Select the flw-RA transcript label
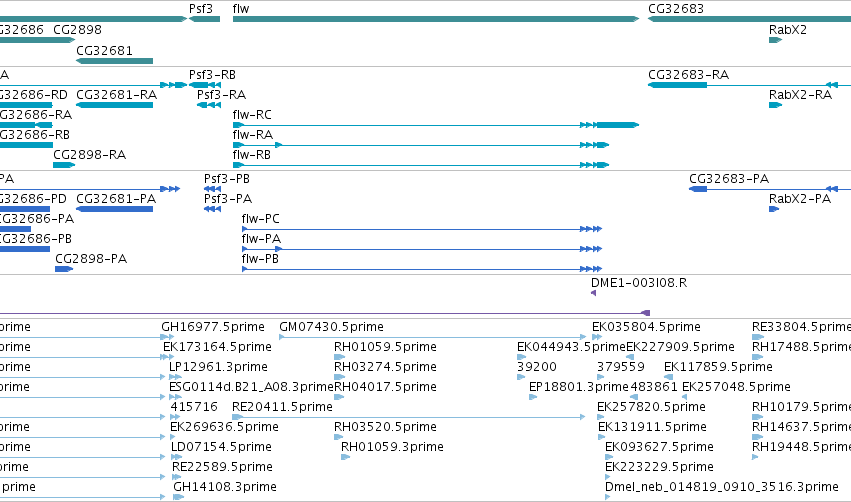 (252, 135)
